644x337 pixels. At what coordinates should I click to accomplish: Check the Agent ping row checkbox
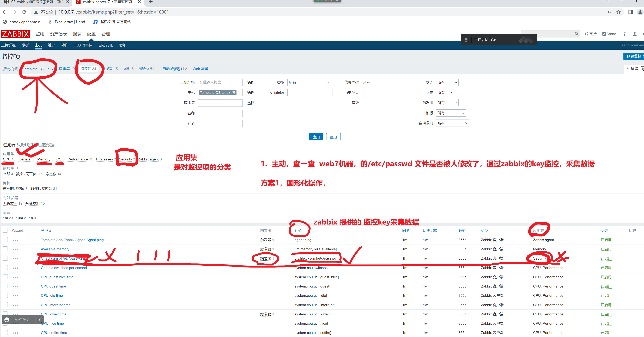click(5, 240)
